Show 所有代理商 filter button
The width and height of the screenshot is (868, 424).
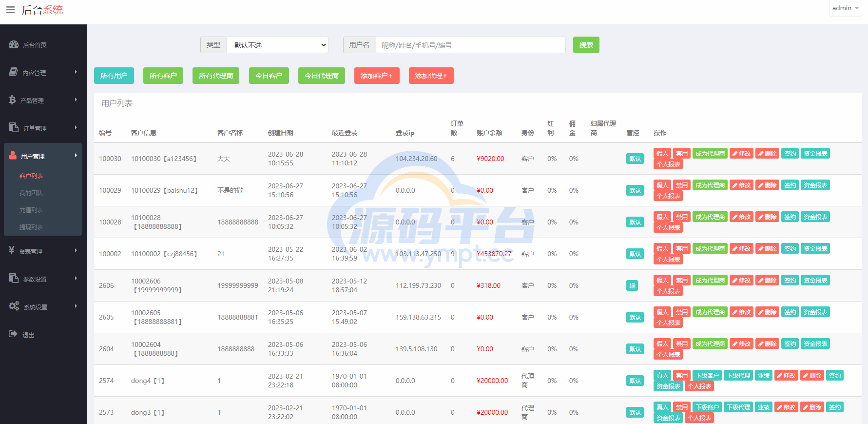tap(216, 76)
